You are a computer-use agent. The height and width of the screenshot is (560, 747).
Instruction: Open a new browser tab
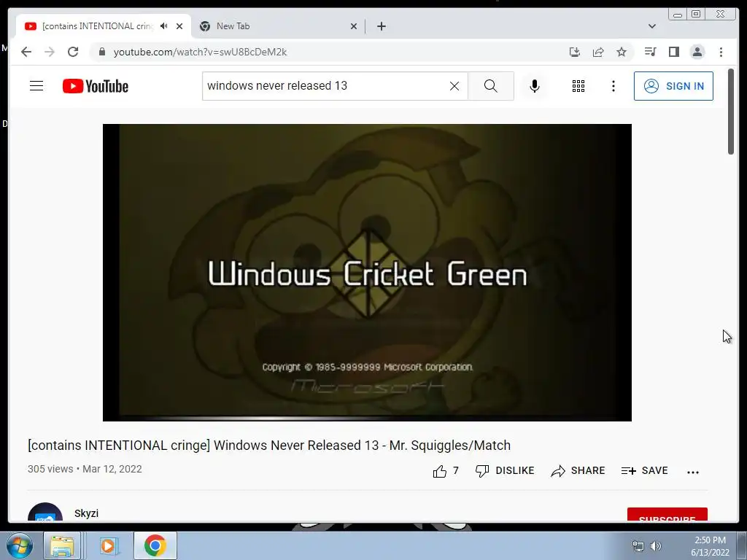(381, 26)
